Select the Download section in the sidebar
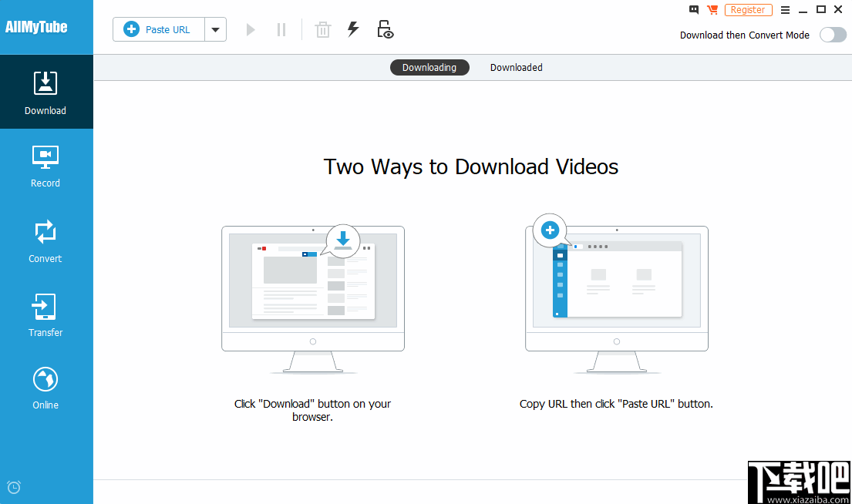This screenshot has height=504, width=852. (45, 91)
